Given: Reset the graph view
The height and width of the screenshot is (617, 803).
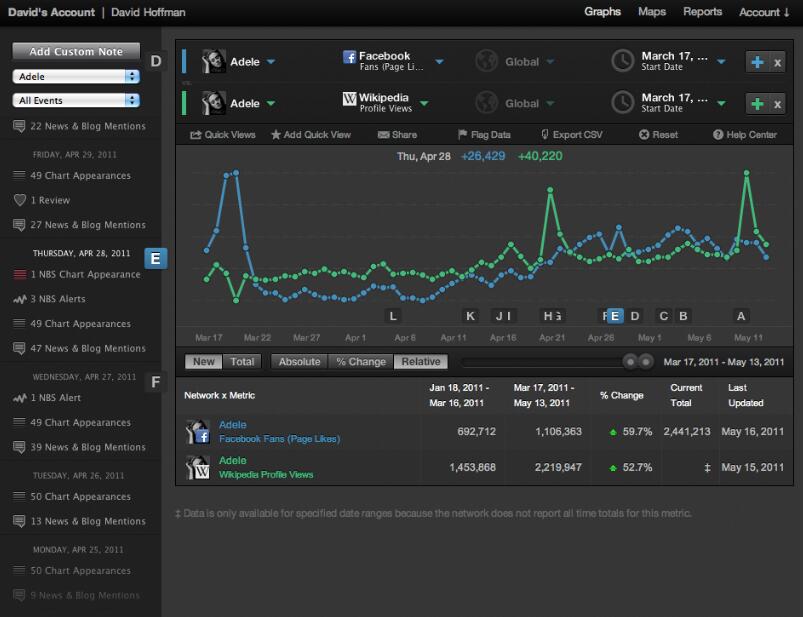Looking at the screenshot, I should [x=659, y=135].
